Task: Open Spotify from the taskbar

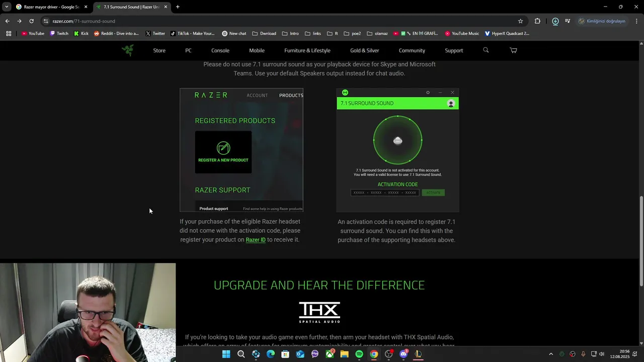Action: (x=359, y=354)
